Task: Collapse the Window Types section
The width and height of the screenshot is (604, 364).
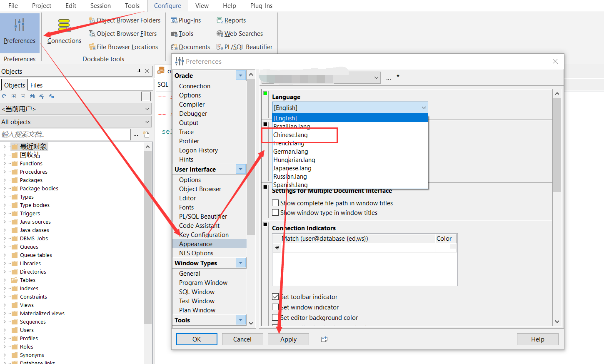Action: coord(240,263)
